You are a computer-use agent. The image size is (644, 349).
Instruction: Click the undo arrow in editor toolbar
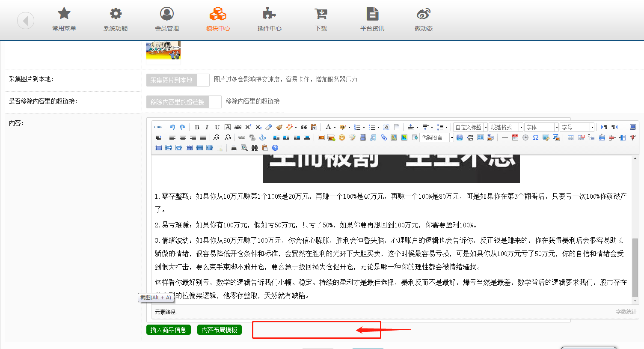(x=172, y=127)
